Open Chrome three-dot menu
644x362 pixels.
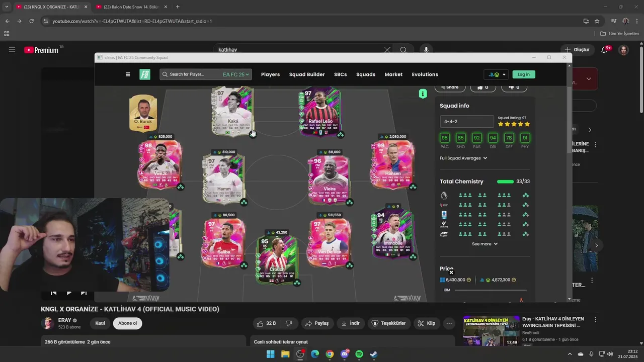(x=637, y=21)
